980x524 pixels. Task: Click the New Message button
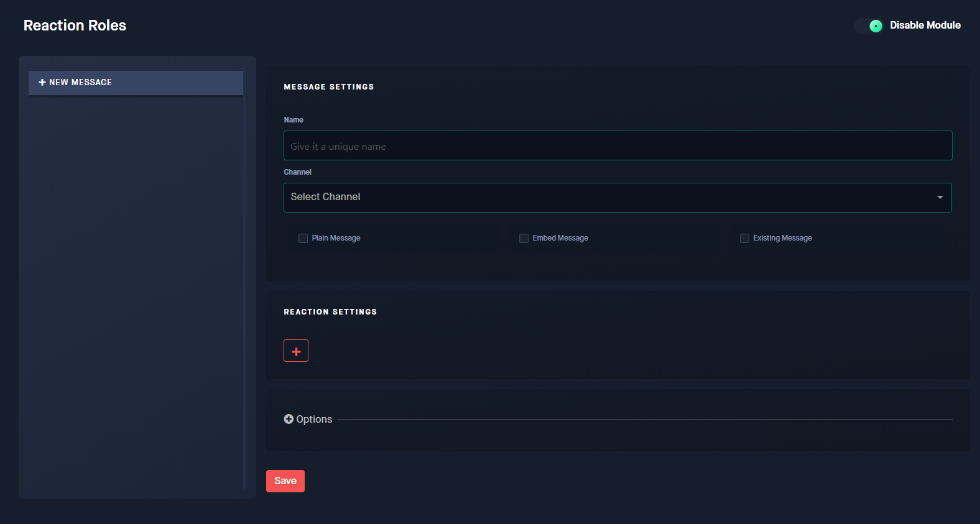[x=136, y=83]
